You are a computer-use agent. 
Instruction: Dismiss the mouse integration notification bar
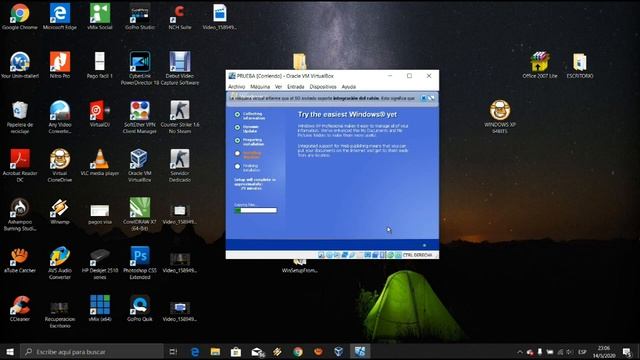(424, 98)
